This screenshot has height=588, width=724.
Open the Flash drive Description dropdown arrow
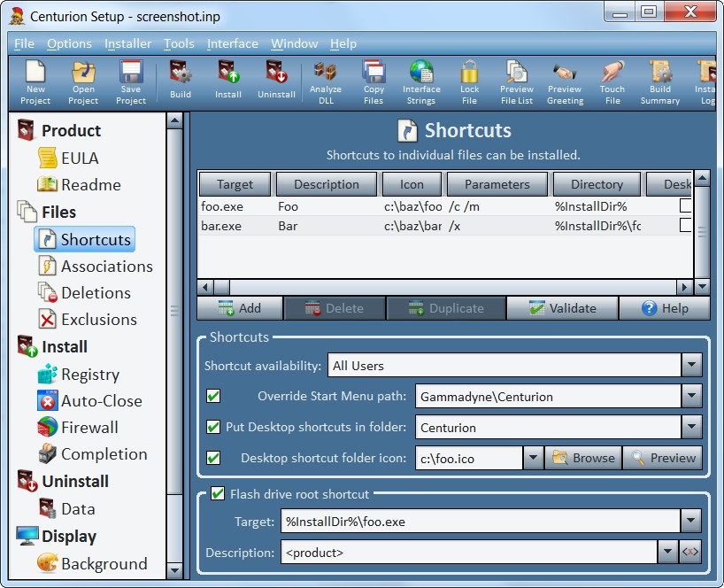(x=667, y=552)
